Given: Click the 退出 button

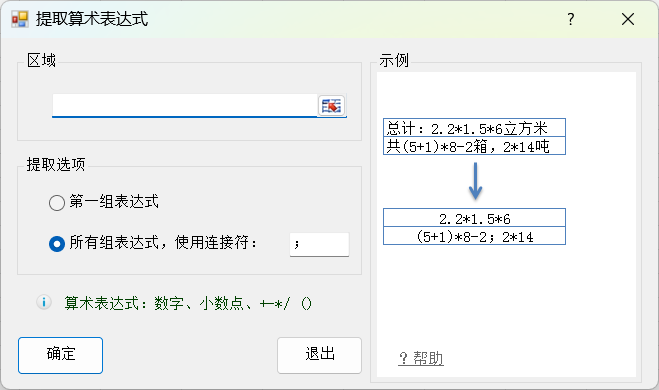Looking at the screenshot, I should (319, 355).
